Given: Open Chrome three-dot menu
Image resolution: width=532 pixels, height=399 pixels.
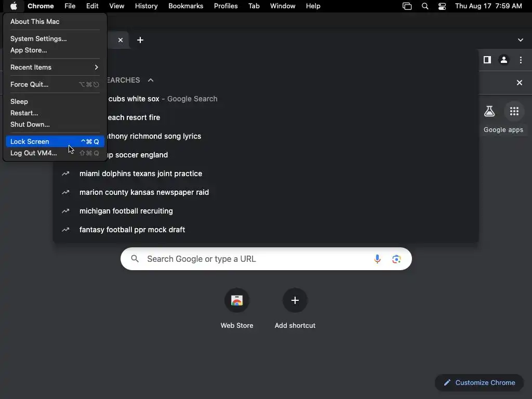Looking at the screenshot, I should (521, 60).
